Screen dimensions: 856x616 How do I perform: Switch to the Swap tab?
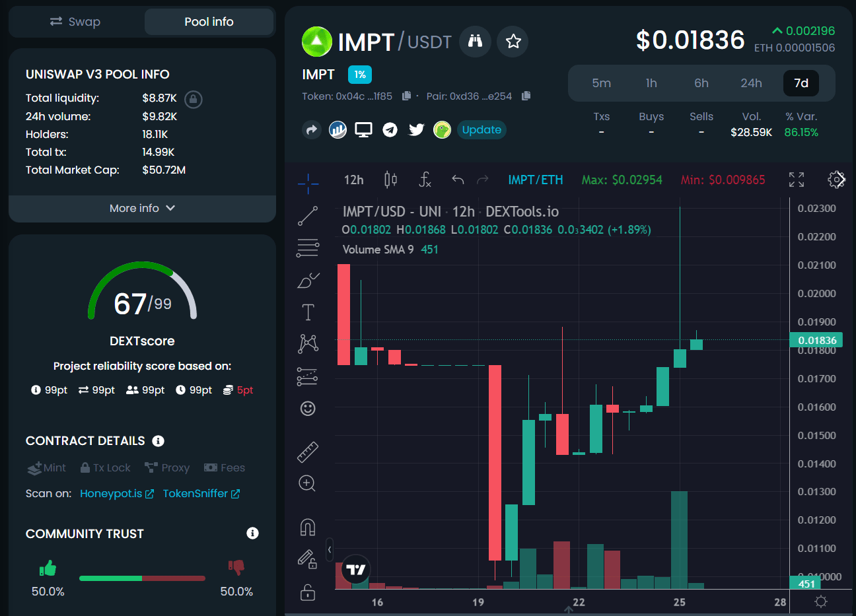tap(75, 22)
